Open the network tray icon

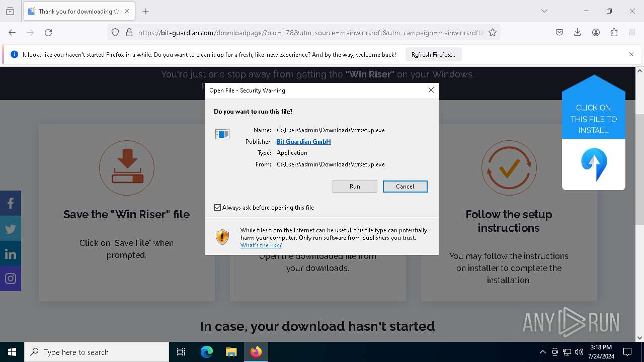pos(567,352)
